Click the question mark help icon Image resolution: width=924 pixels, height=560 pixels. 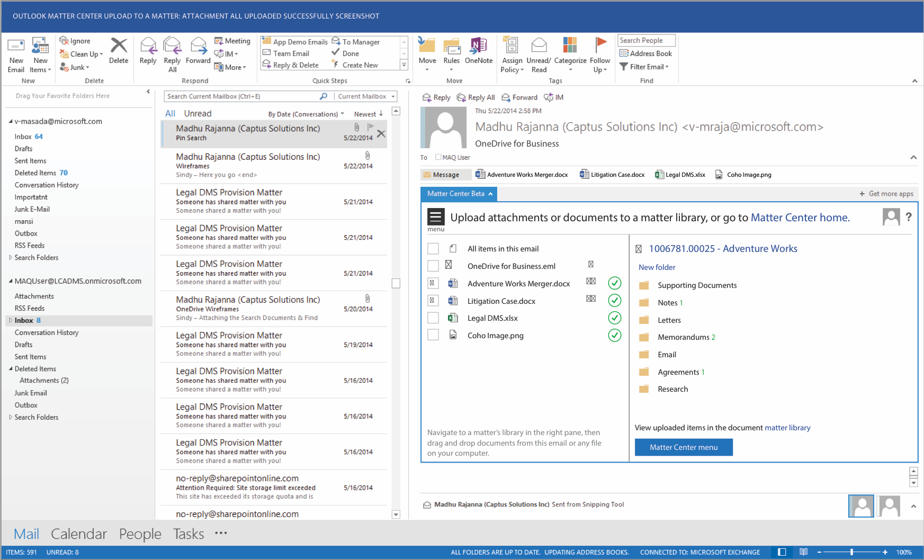click(x=909, y=216)
